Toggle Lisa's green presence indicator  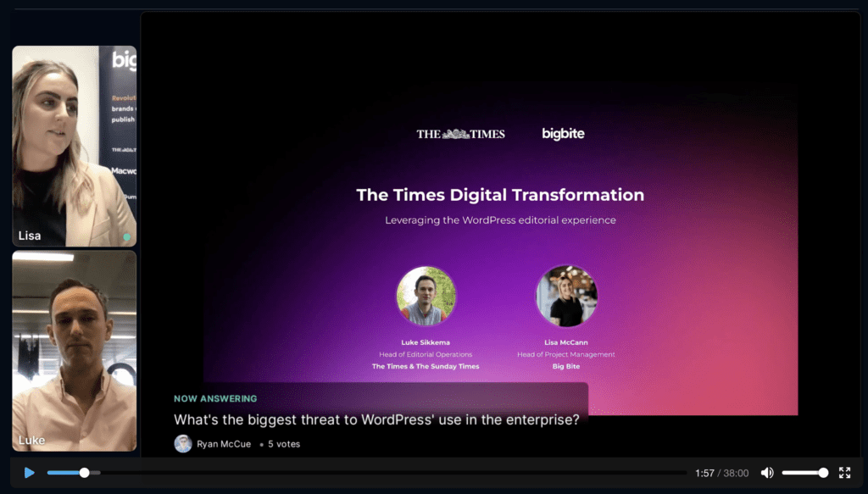(125, 238)
